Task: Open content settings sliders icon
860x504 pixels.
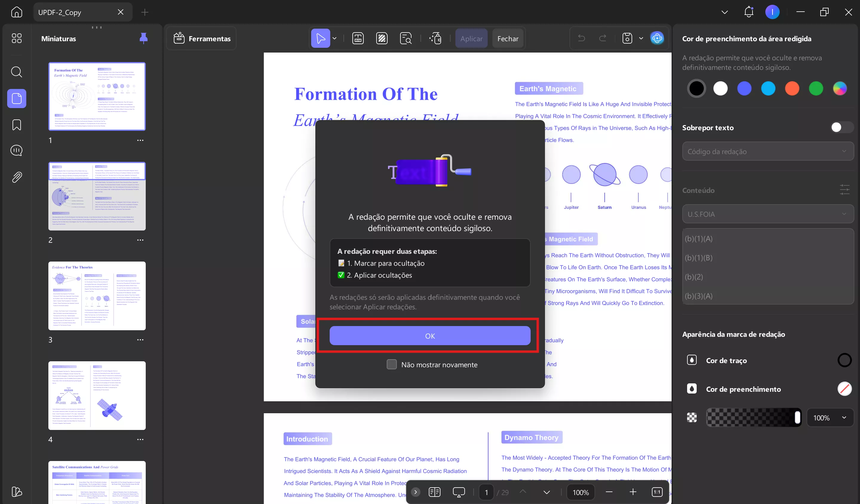Action: tap(844, 190)
